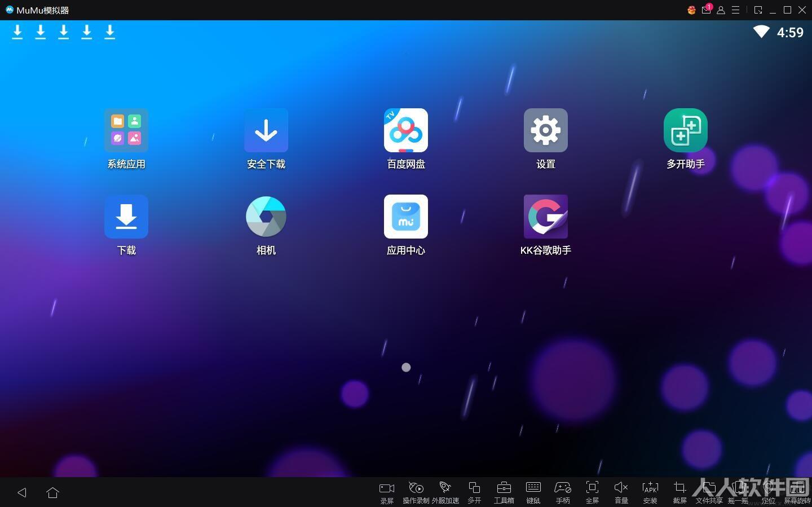Tap the Android home button
Screen dimensions: 812x507
53,492
